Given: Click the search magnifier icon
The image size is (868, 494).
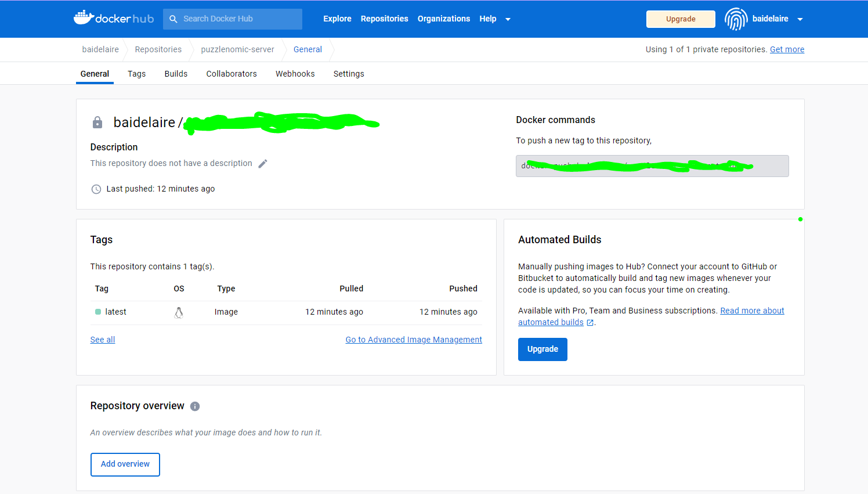Looking at the screenshot, I should (173, 19).
